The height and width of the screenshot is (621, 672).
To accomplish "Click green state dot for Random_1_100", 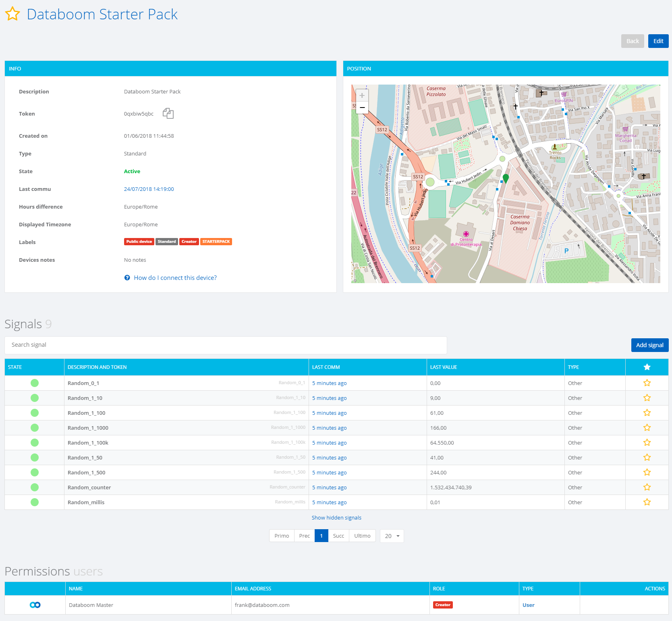I will coord(35,413).
